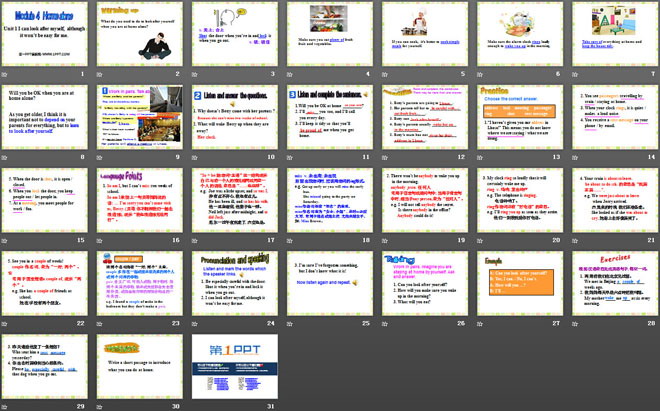Screen dimensions: 660x411
Task: Click the animation star icon under slide 17
Action: point(195,241)
